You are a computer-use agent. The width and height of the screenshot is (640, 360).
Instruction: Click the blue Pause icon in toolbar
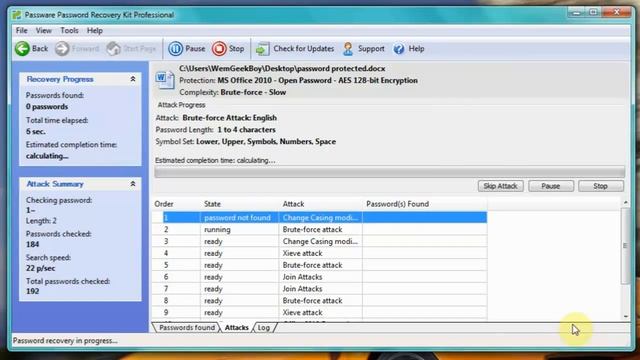click(176, 49)
